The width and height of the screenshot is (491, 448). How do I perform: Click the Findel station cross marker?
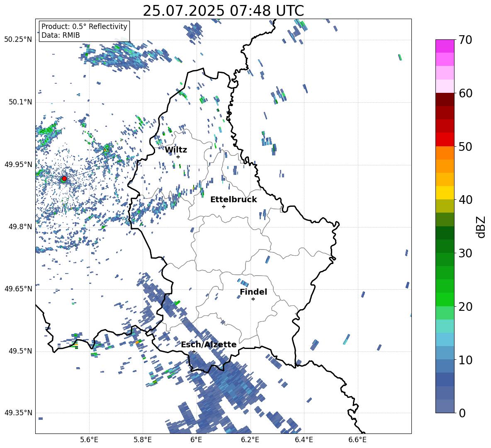click(253, 299)
